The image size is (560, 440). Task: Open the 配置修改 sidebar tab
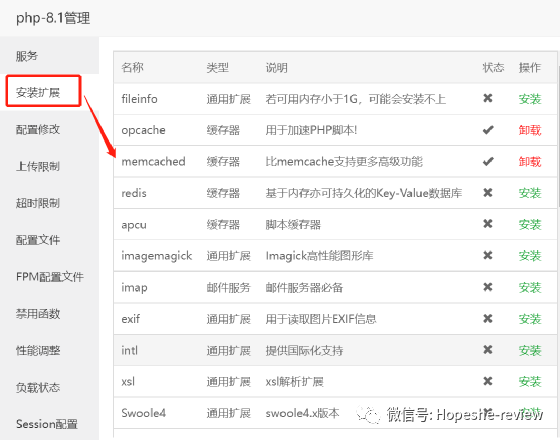tap(49, 129)
